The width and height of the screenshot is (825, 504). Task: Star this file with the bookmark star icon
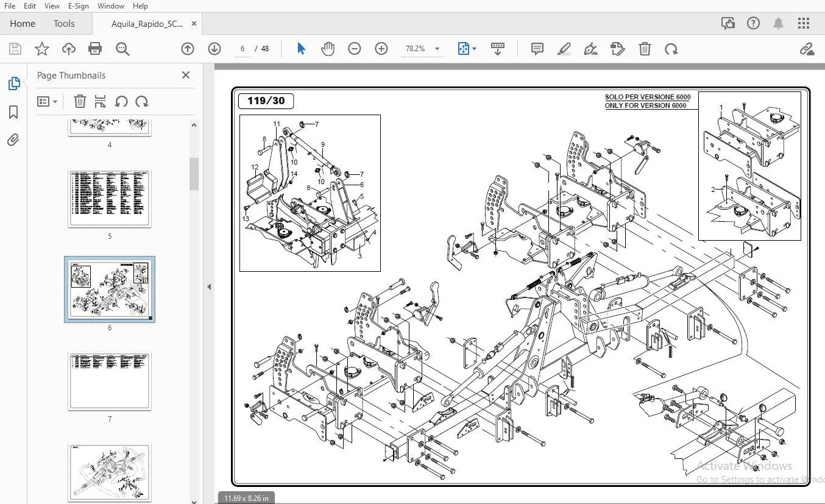tap(42, 49)
